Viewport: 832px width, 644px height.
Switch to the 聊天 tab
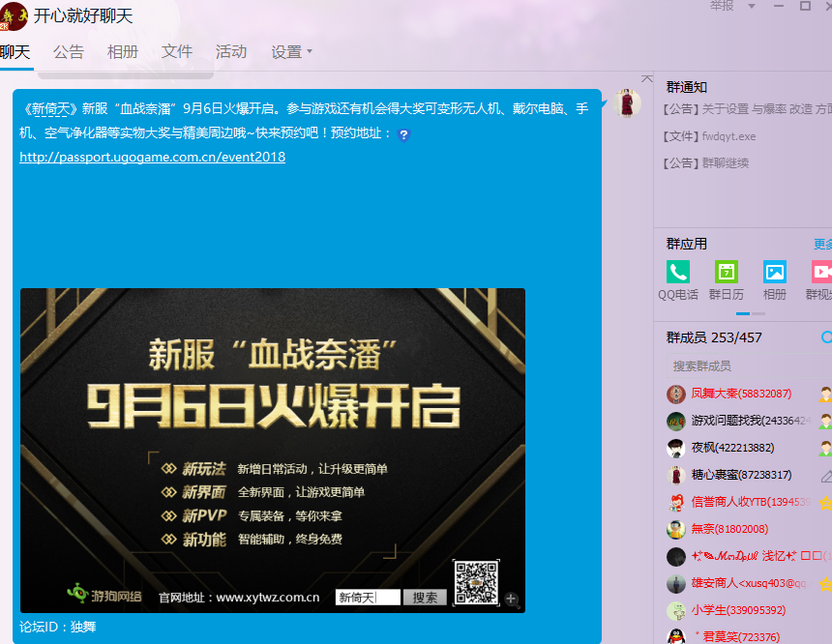click(15, 52)
